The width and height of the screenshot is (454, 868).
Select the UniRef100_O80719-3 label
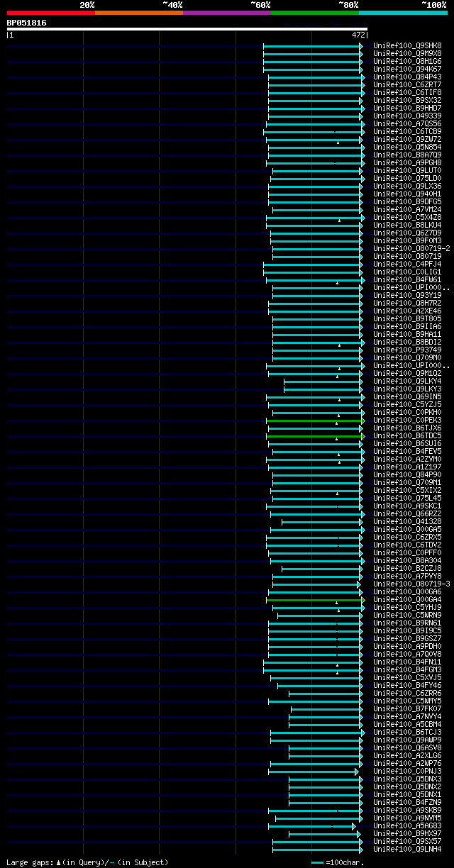coord(411,584)
